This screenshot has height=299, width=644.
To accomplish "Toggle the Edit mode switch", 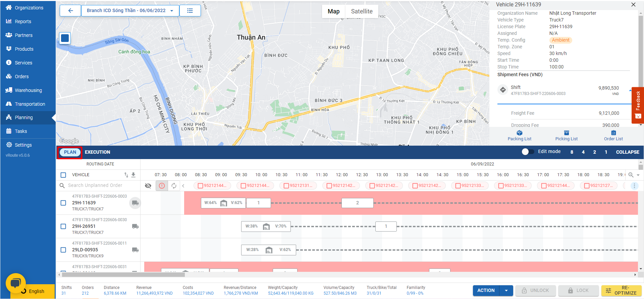I will coord(528,152).
